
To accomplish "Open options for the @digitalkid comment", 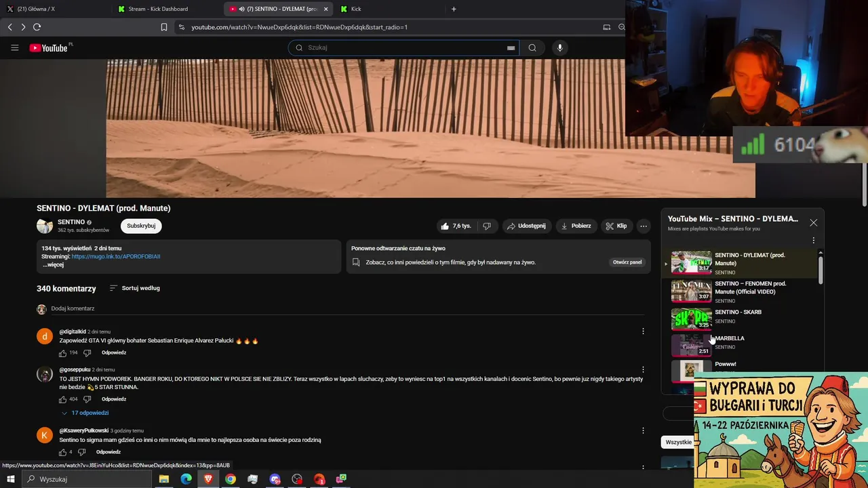I will [x=643, y=331].
